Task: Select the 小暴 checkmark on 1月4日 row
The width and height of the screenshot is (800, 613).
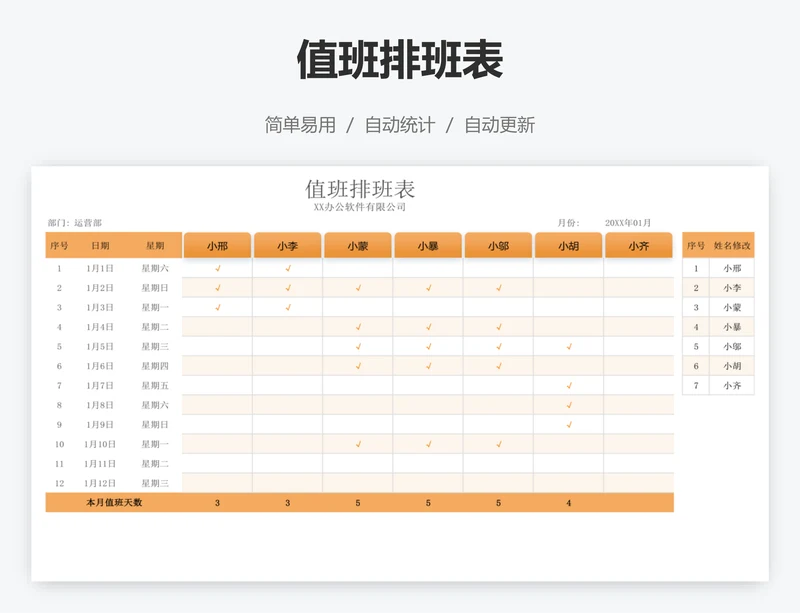Action: (x=429, y=327)
